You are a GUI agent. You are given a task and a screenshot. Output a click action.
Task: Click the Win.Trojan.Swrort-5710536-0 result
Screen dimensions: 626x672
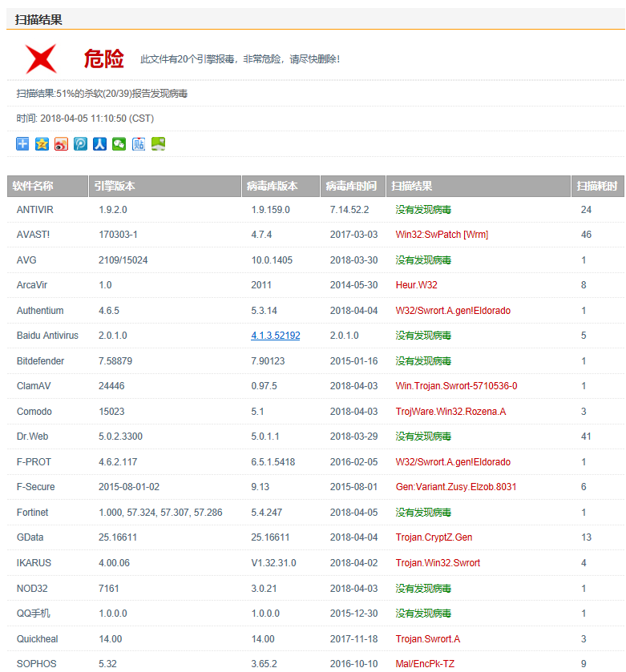(x=457, y=386)
